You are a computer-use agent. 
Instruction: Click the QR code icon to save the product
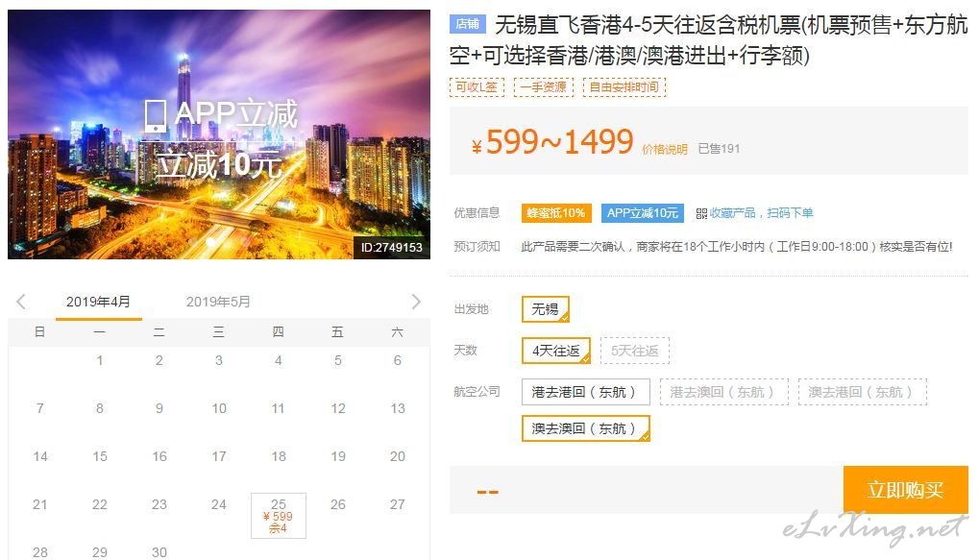tap(701, 213)
